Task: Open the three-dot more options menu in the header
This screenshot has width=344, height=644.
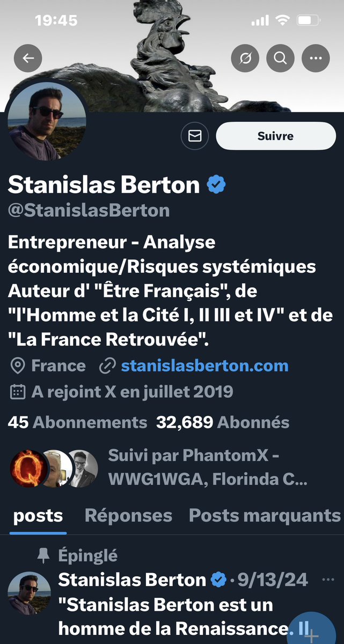Action: [x=316, y=58]
